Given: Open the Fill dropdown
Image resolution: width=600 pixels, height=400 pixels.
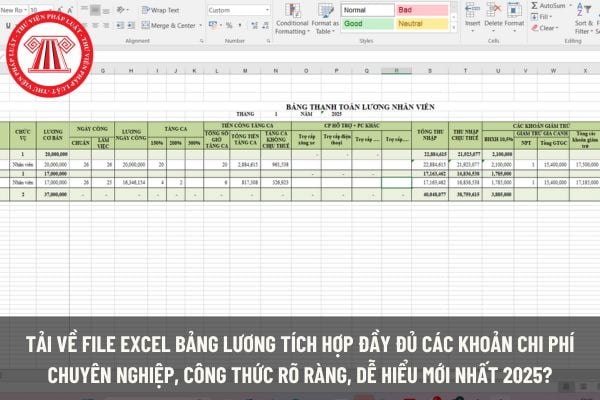Looking at the screenshot, I should 541,17.
